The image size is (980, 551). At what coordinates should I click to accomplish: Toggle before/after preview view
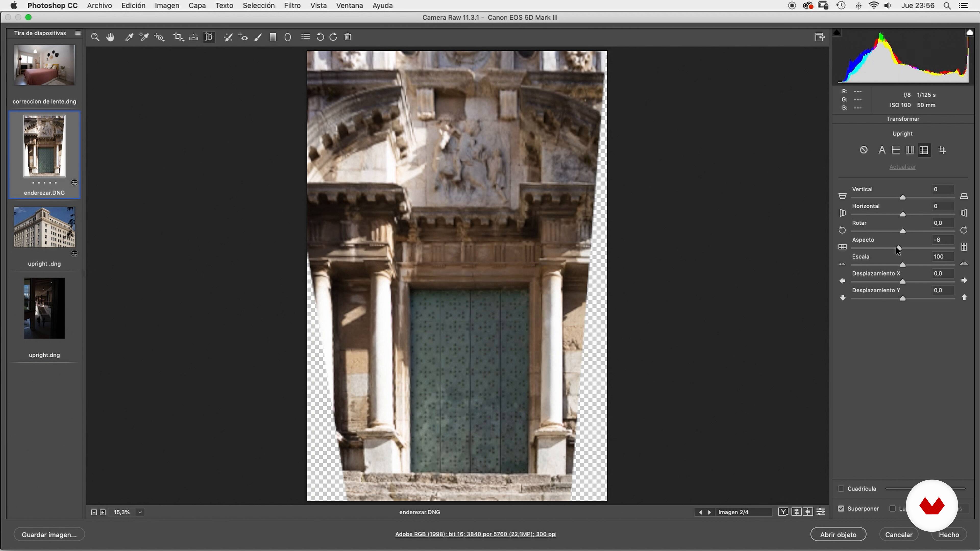tap(783, 512)
